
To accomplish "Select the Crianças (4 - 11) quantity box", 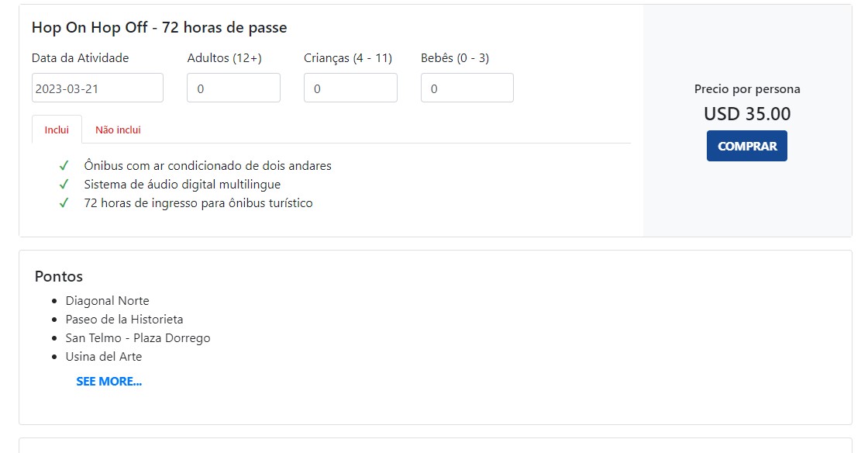I will pos(350,88).
